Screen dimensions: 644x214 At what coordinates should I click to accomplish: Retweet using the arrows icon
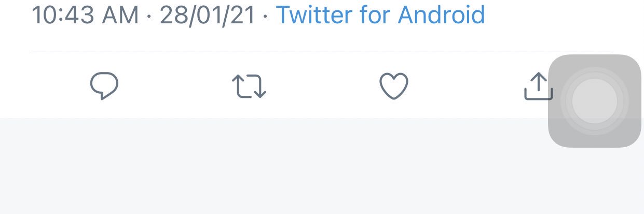tap(249, 87)
